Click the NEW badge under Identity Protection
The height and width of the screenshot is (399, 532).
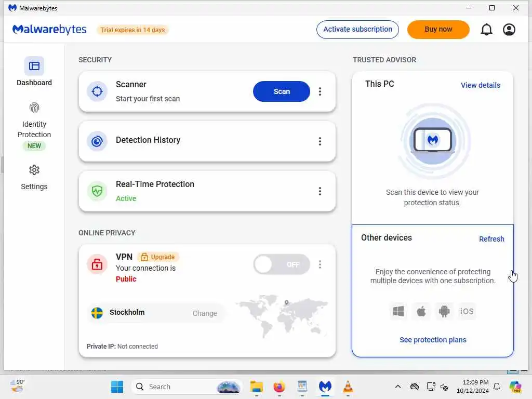[x=34, y=146]
